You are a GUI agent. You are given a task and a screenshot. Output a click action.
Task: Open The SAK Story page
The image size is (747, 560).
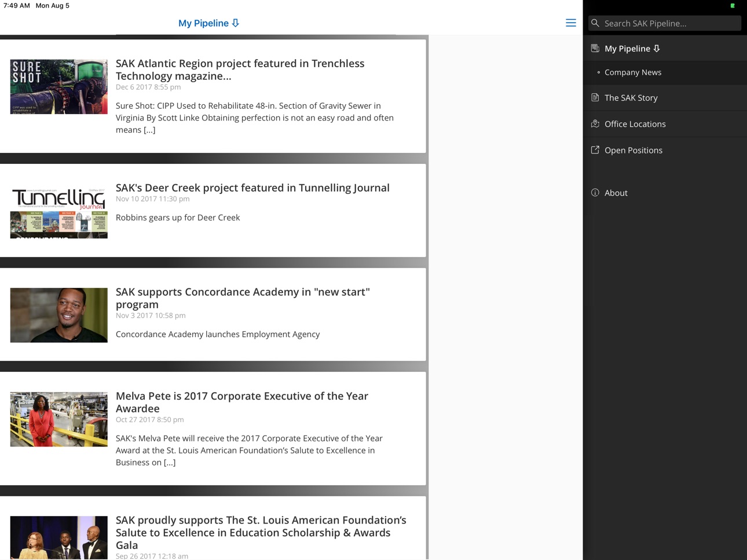click(x=665, y=97)
